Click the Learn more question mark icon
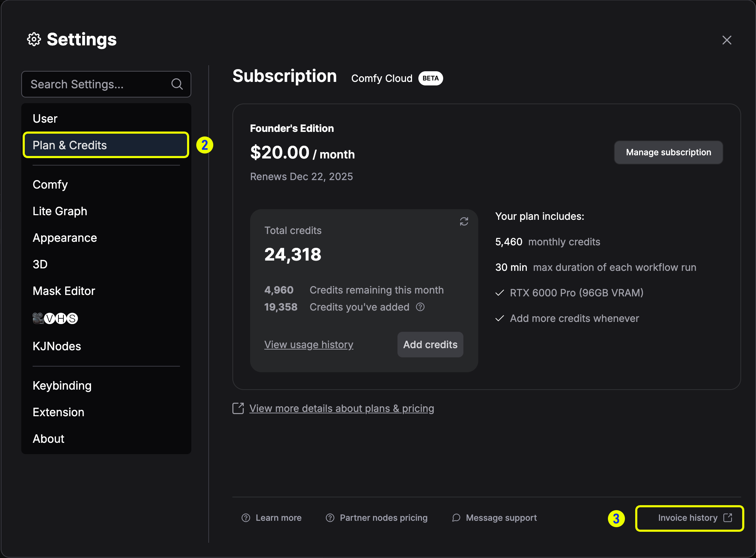The width and height of the screenshot is (756, 558). 246,518
